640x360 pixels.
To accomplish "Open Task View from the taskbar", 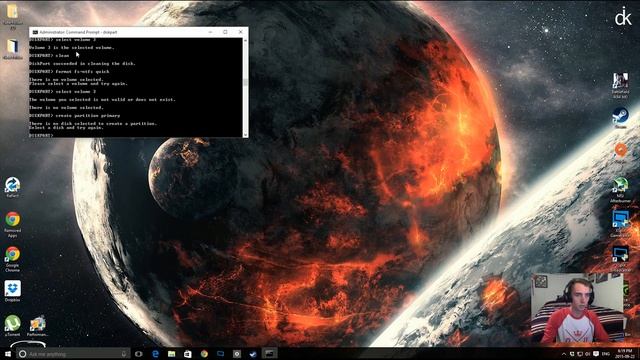I will (139, 354).
